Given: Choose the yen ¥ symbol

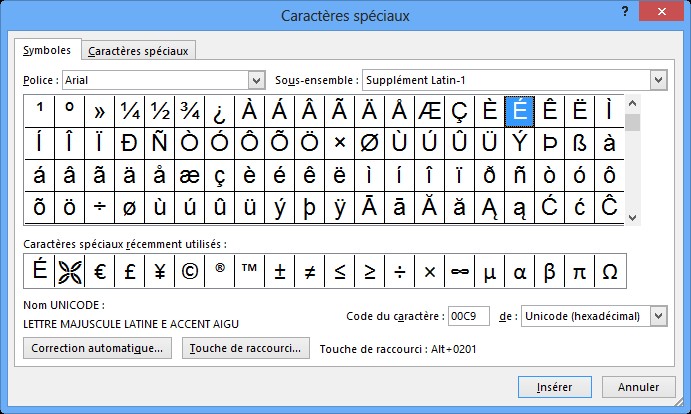Looking at the screenshot, I should 159,271.
